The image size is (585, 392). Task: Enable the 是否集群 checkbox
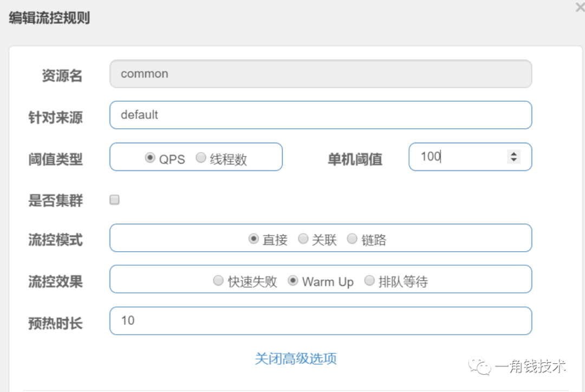(x=114, y=200)
